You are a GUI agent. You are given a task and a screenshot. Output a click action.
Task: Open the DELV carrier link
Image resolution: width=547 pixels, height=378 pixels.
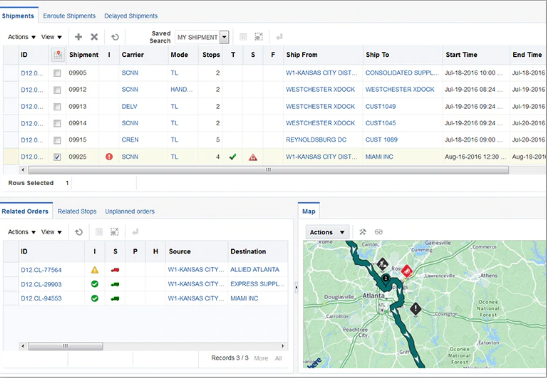129,106
